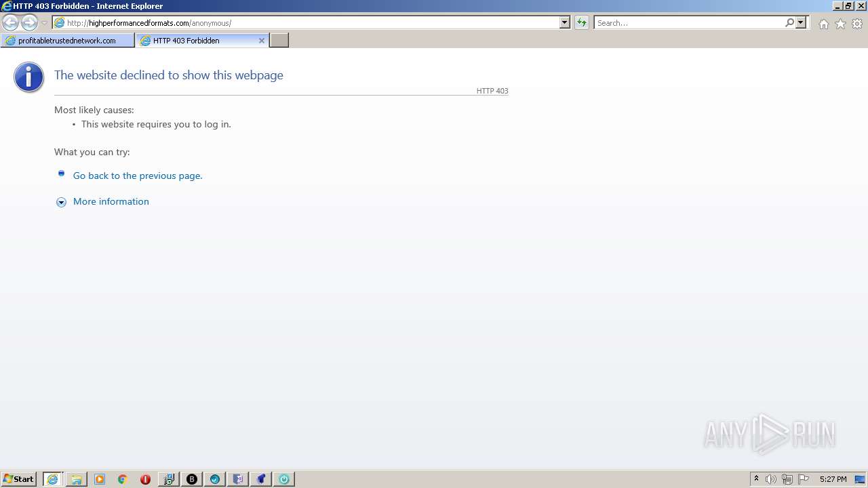868x488 pixels.
Task: Click the blue info icon
Action: (x=28, y=77)
